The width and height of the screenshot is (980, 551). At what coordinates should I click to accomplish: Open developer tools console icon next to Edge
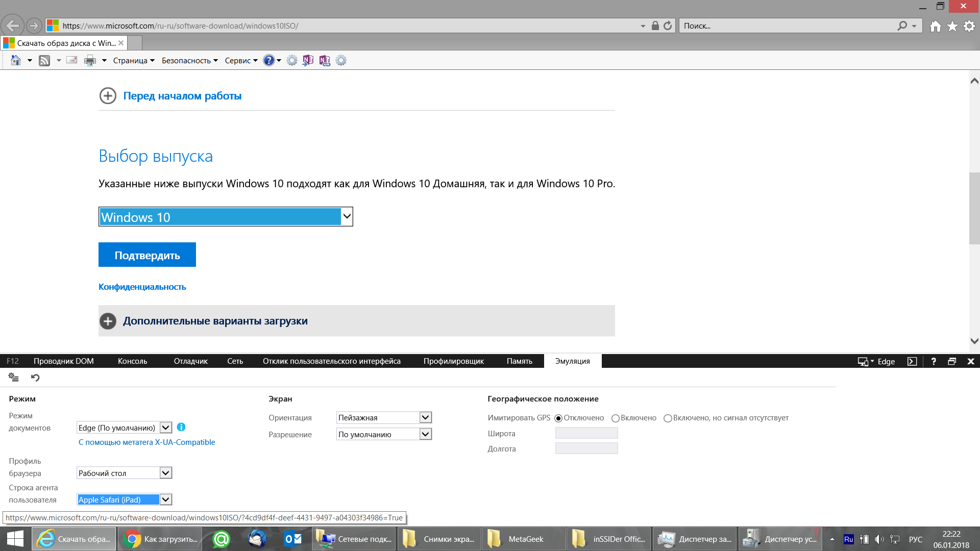pyautogui.click(x=912, y=361)
